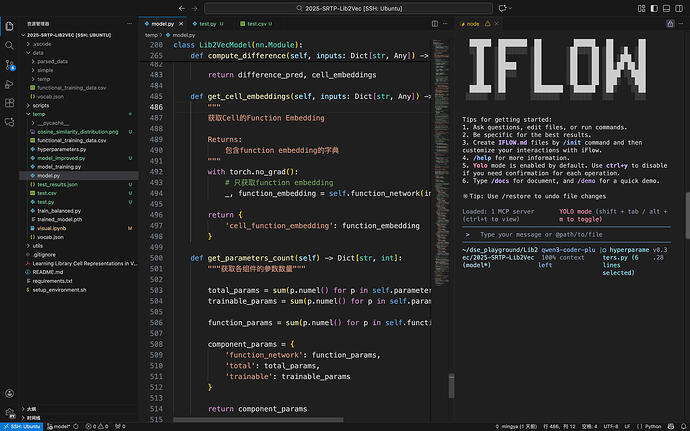Close the node terminal tab

click(496, 24)
